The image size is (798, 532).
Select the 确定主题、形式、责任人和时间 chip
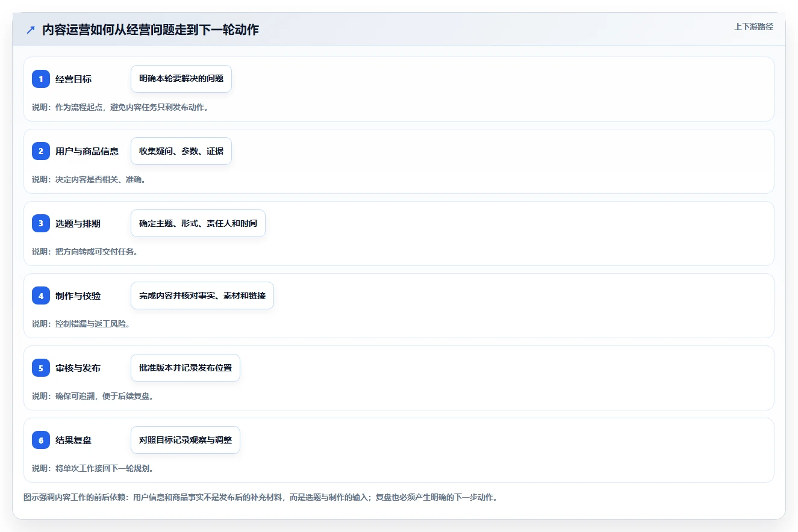198,223
